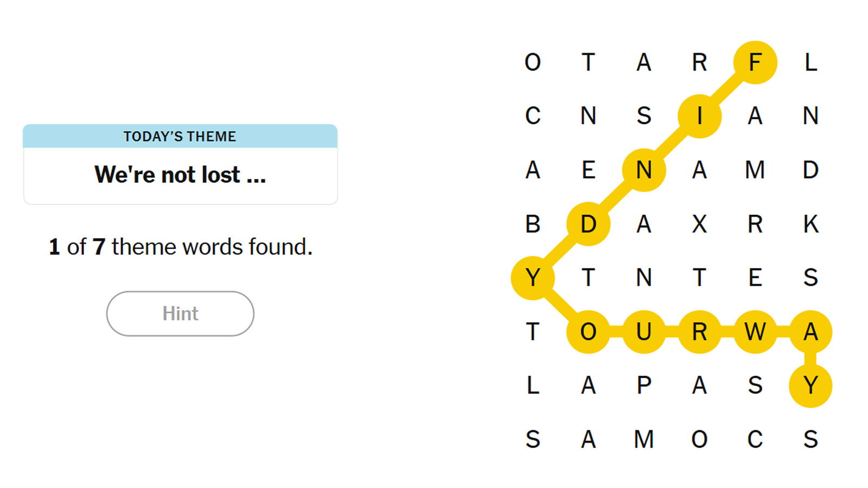Select the letter K in the grid
868x488 pixels.
click(x=810, y=224)
